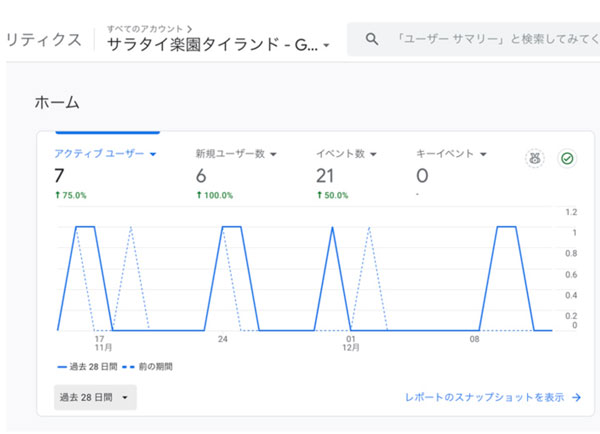Click the search magnifier icon
600x434 pixels.
coord(372,39)
